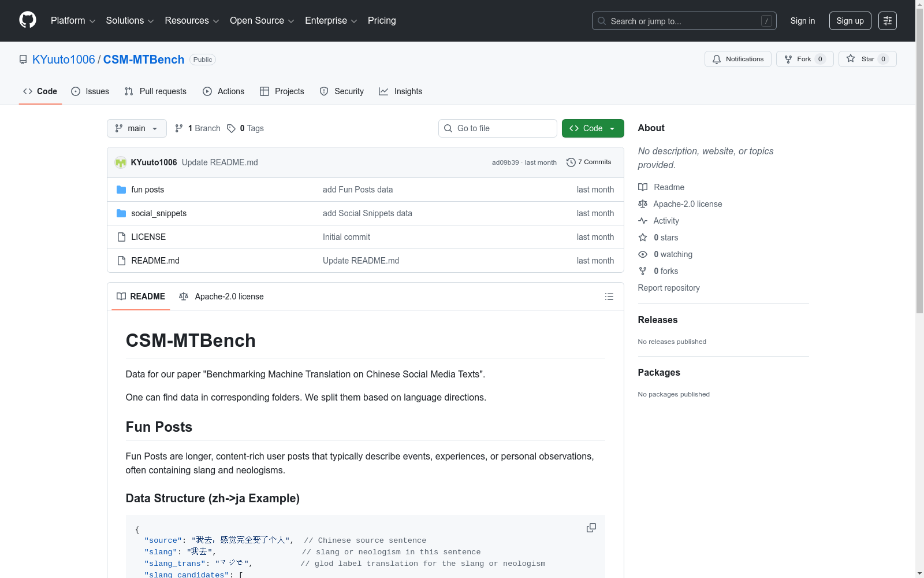
Task: Click the pulse icon beside Activity
Action: (643, 221)
